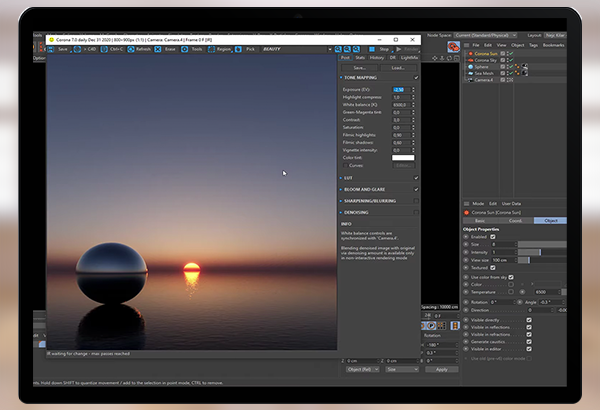Click the Pick hand icon
The image size is (600, 410).
[x=238, y=49]
